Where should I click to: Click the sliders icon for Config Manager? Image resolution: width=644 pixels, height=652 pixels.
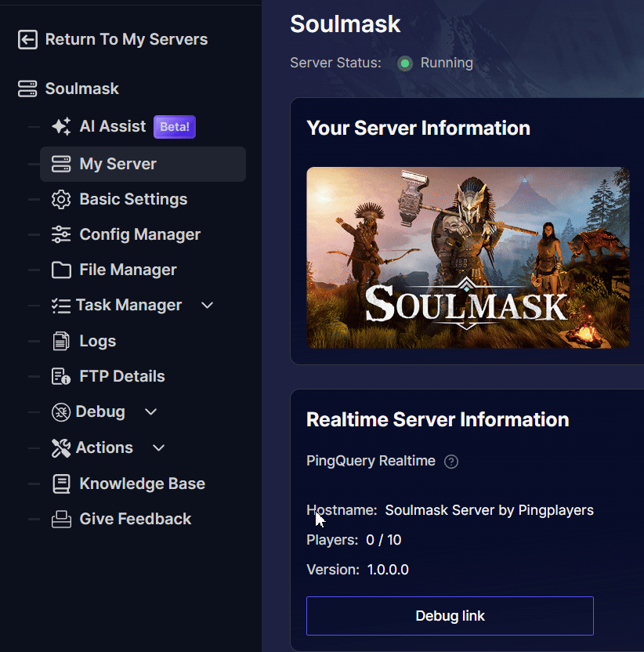point(61,234)
